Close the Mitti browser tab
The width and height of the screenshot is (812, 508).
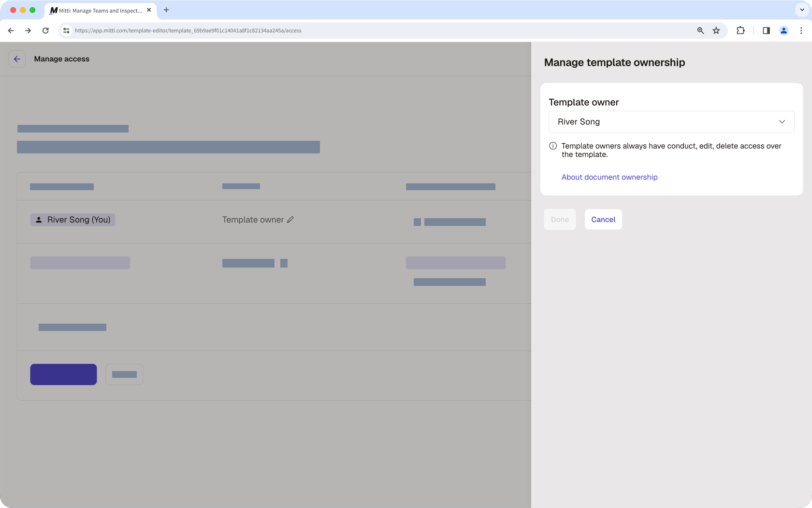(149, 10)
